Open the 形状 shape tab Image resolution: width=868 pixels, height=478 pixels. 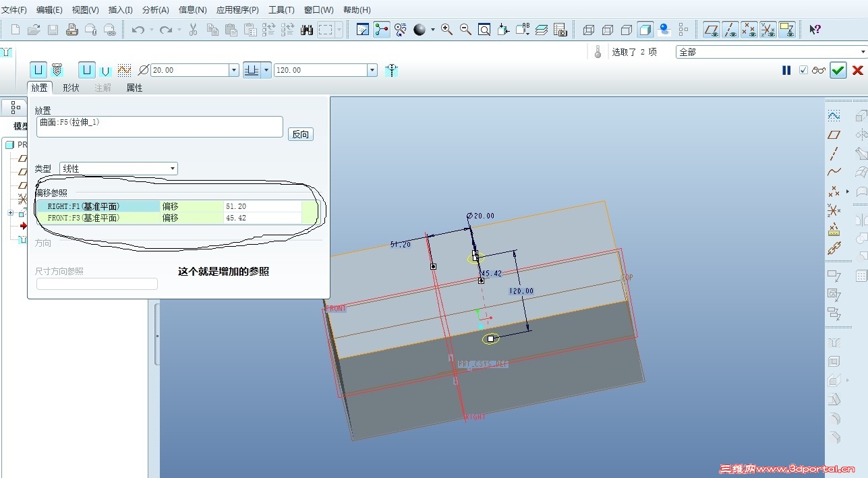(71, 88)
